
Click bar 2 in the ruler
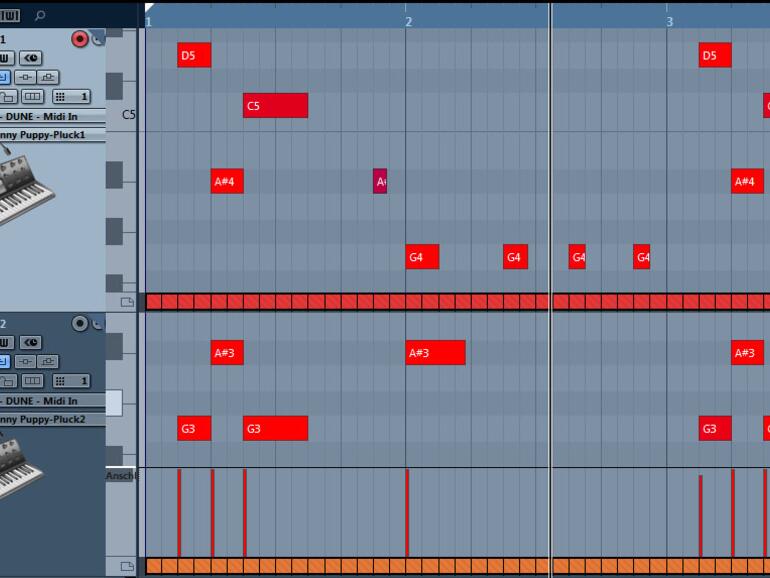click(x=409, y=21)
